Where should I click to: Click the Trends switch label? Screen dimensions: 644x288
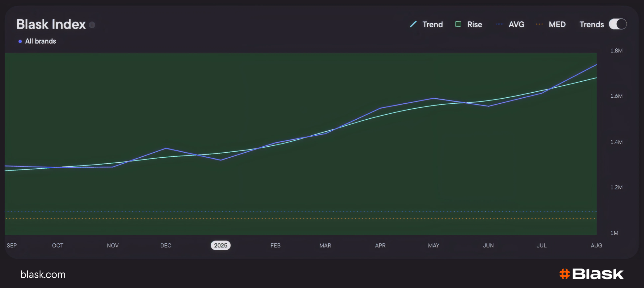591,24
